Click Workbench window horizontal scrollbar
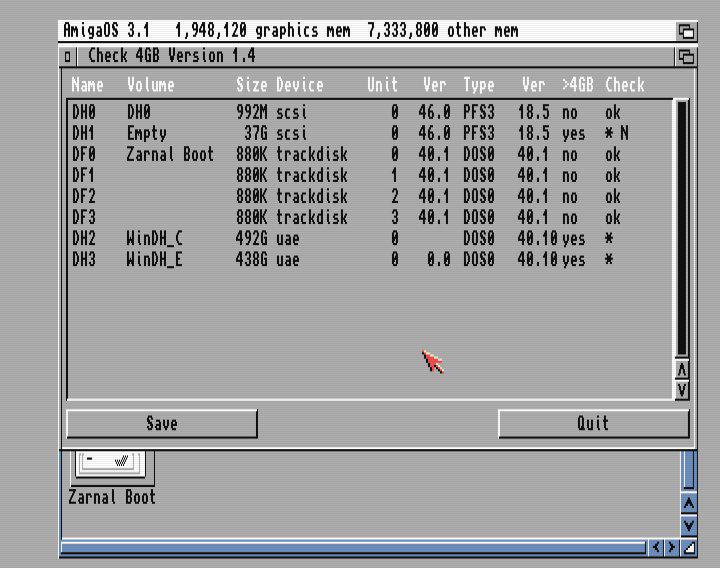The height and width of the screenshot is (568, 720). pos(354,547)
